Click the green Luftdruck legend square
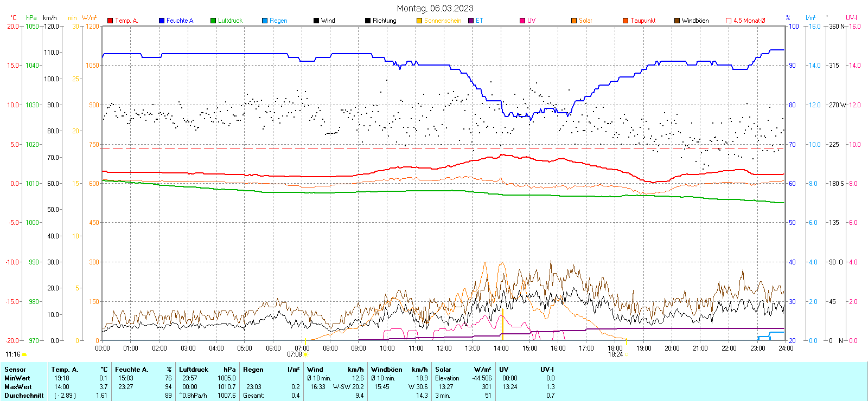This screenshot has width=868, height=401. 213,21
